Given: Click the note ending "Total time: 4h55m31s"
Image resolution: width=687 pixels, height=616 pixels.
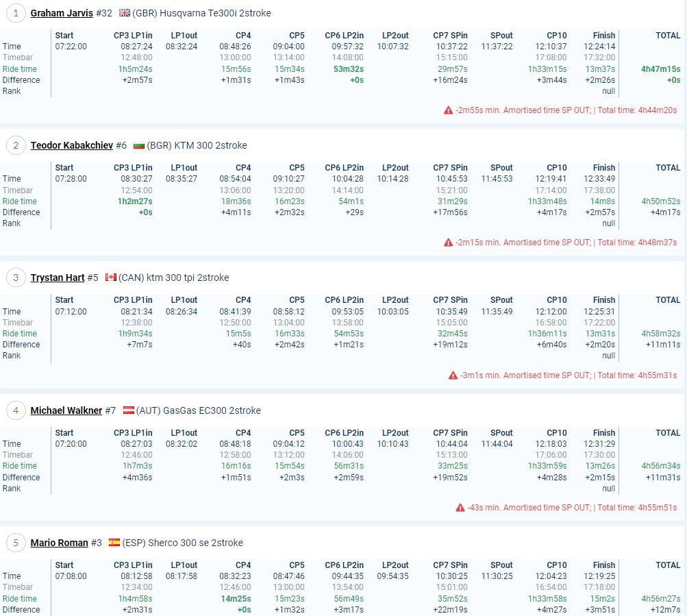Looking at the screenshot, I should point(569,375).
